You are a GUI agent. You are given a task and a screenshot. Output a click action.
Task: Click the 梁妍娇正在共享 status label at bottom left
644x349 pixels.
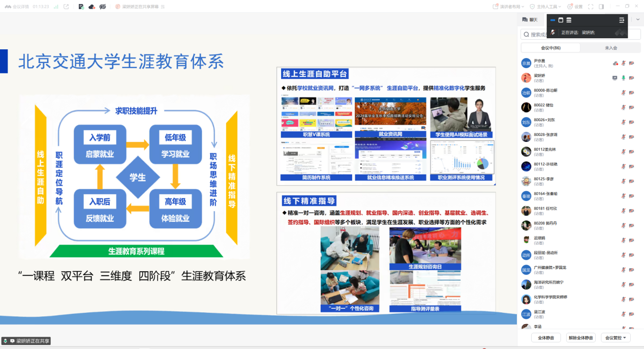coord(26,341)
